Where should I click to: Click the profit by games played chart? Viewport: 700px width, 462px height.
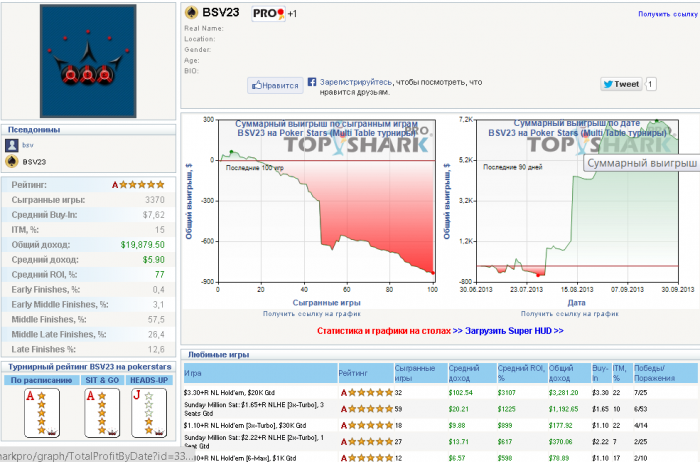coord(326,200)
